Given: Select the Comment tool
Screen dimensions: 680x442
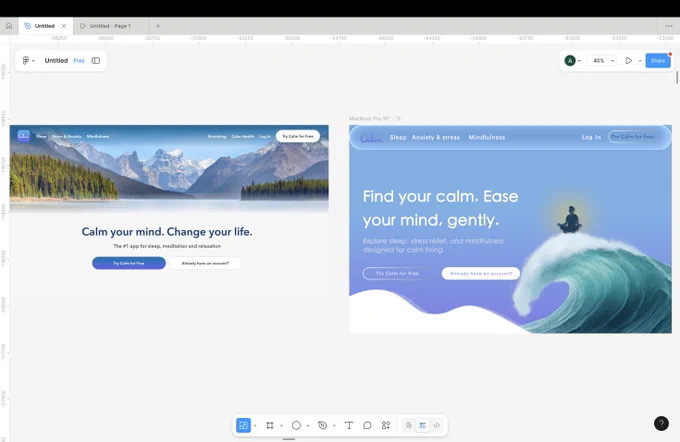Looking at the screenshot, I should coord(367,425).
